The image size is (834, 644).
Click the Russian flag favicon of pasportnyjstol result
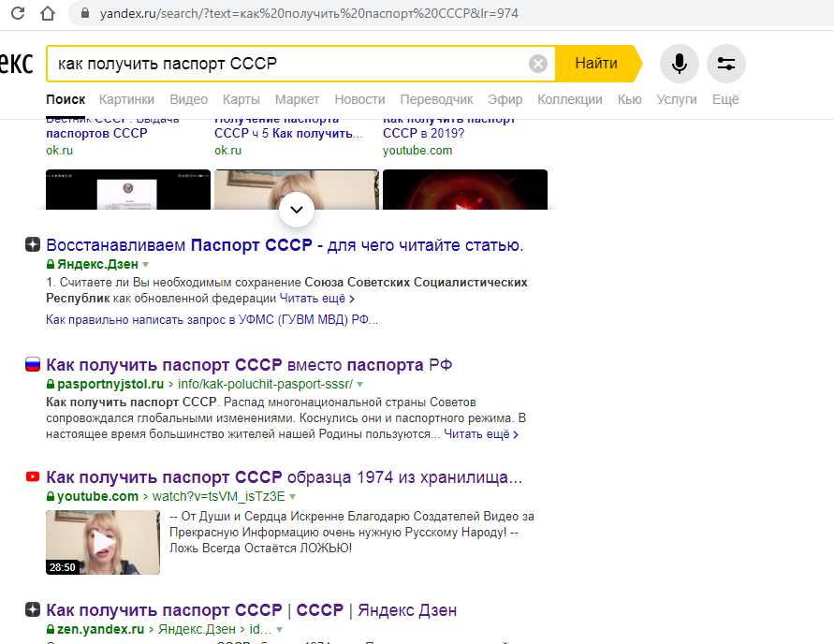tap(33, 364)
